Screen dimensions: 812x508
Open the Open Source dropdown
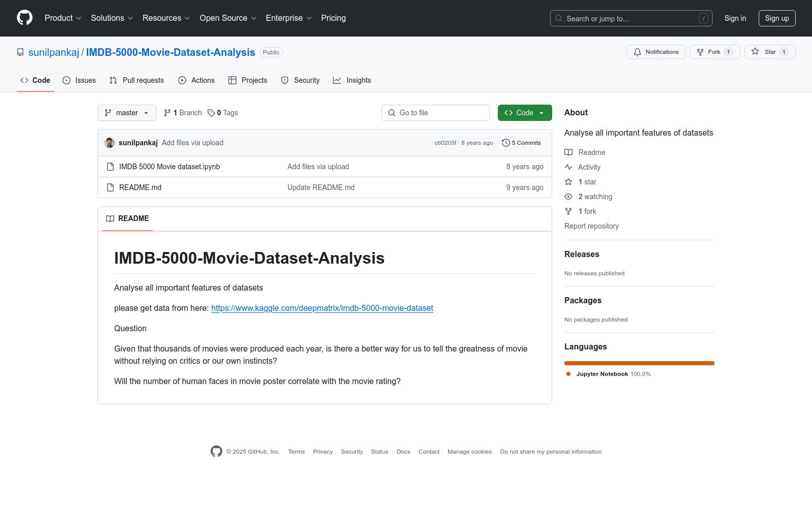click(228, 18)
